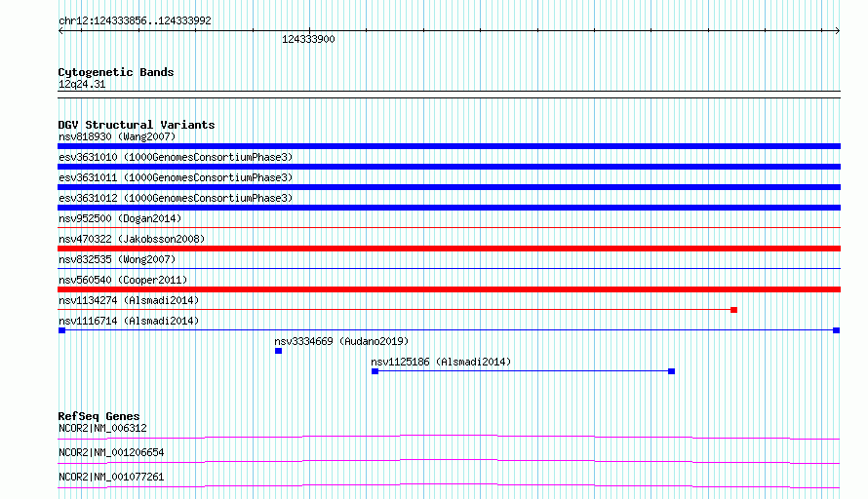The height and width of the screenshot is (499, 868).
Task: Click the magenta line of NCOR2|NM_001077261
Action: pyautogui.click(x=449, y=485)
